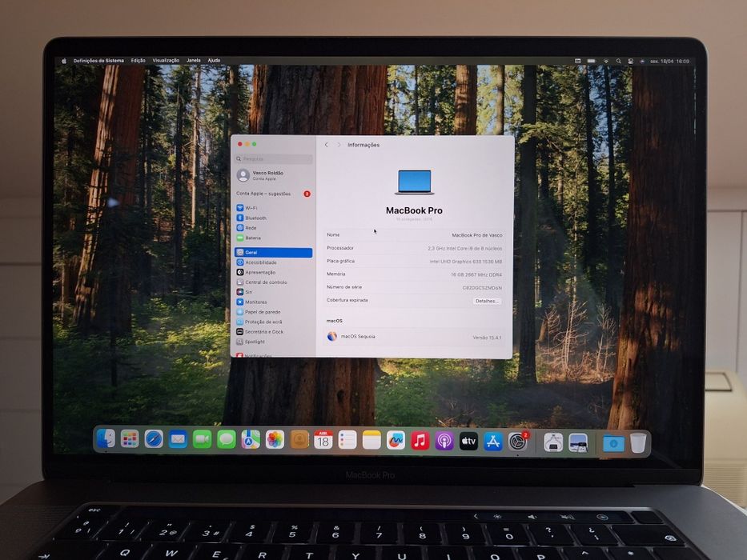Launch Apple TV from Dock

(x=469, y=442)
